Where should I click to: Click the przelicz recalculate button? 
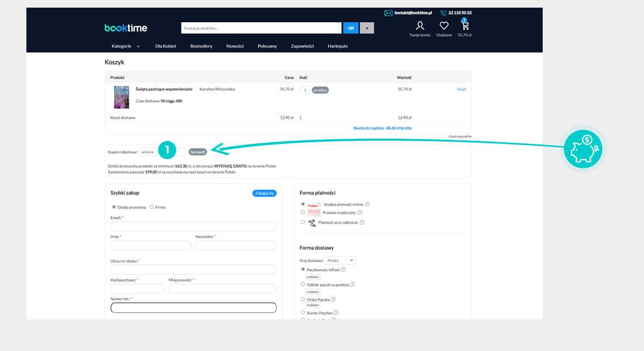point(320,90)
